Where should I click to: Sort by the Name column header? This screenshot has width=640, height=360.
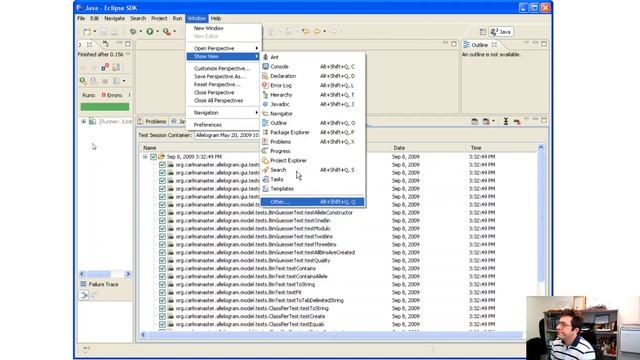(x=265, y=148)
